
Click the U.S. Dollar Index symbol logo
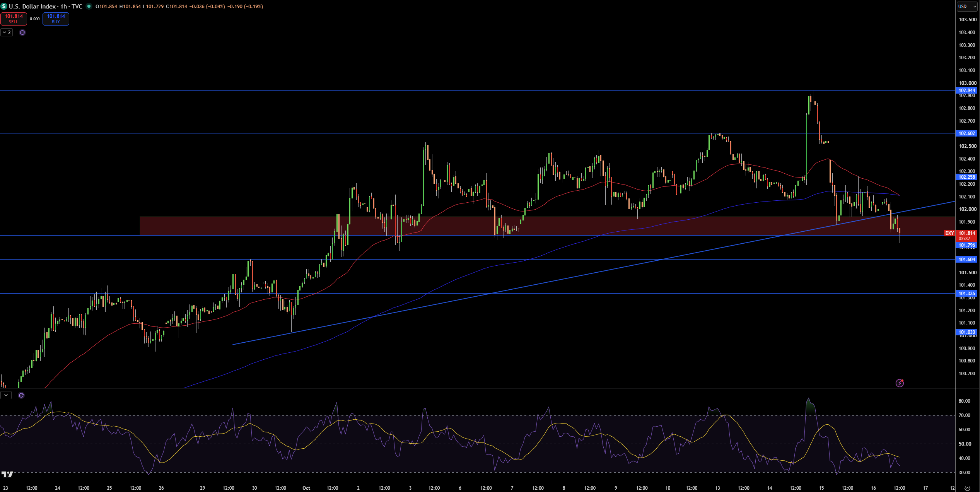coord(4,6)
